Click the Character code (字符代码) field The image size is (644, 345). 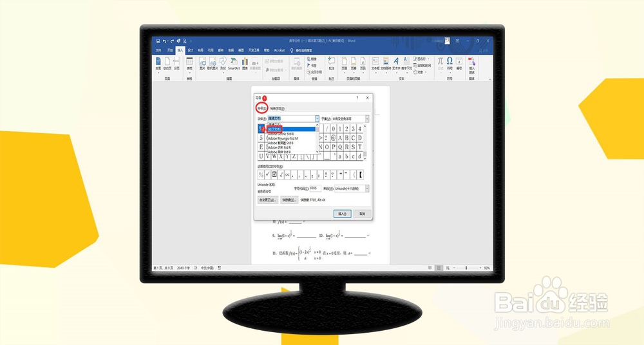click(x=315, y=189)
